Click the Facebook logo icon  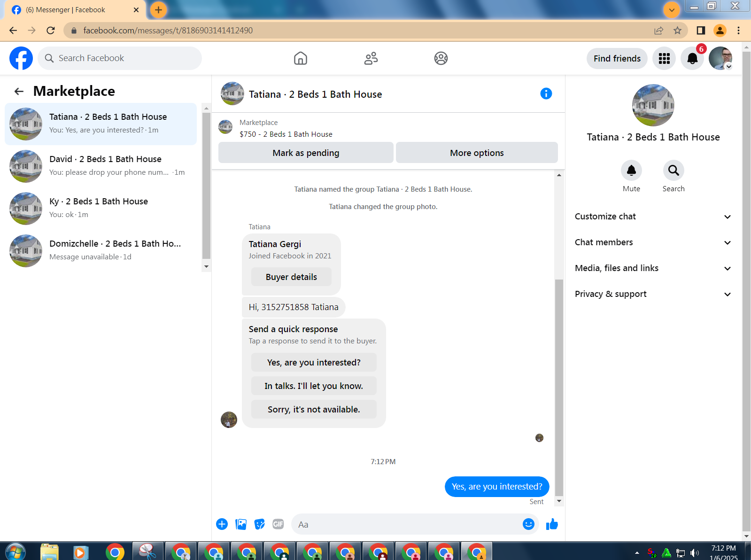(21, 58)
